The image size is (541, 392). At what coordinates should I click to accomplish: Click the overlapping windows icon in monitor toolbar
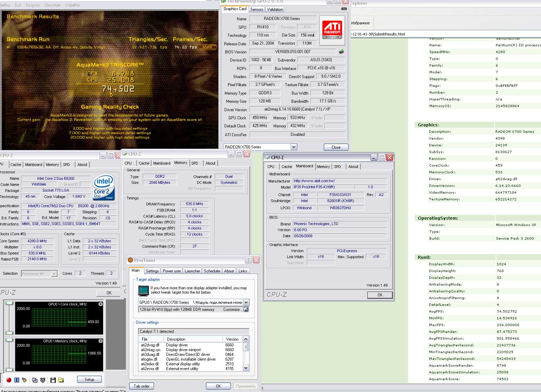coord(35,380)
